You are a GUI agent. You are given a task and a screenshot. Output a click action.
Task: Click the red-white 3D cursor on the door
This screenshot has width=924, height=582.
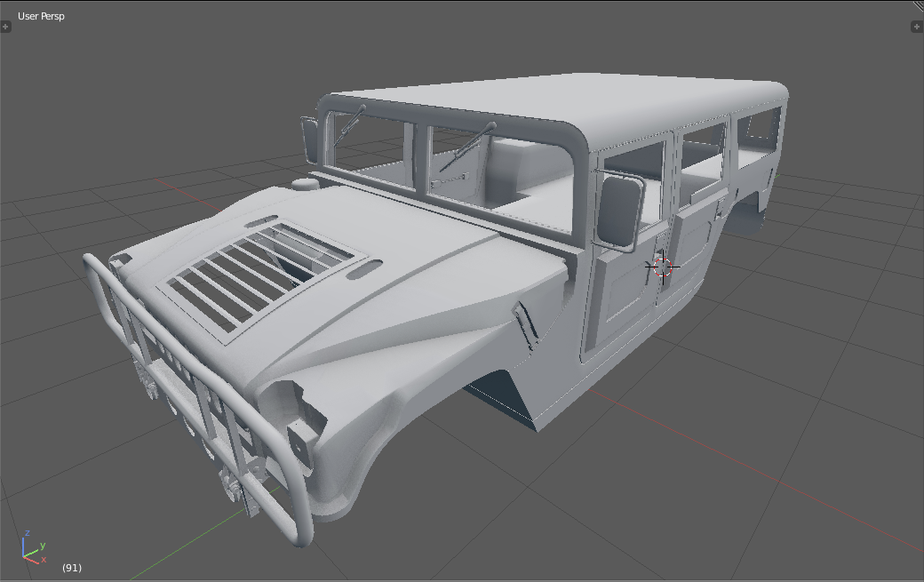(x=663, y=267)
